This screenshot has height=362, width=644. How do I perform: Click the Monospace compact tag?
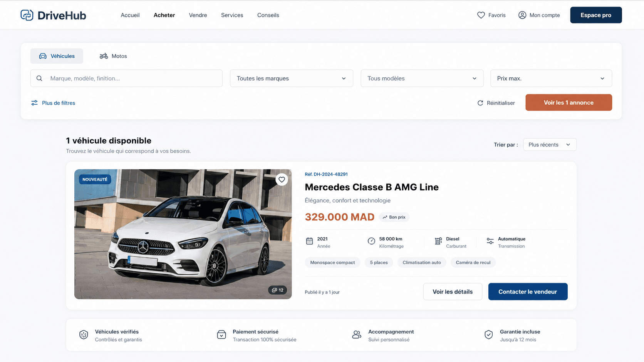tap(332, 262)
